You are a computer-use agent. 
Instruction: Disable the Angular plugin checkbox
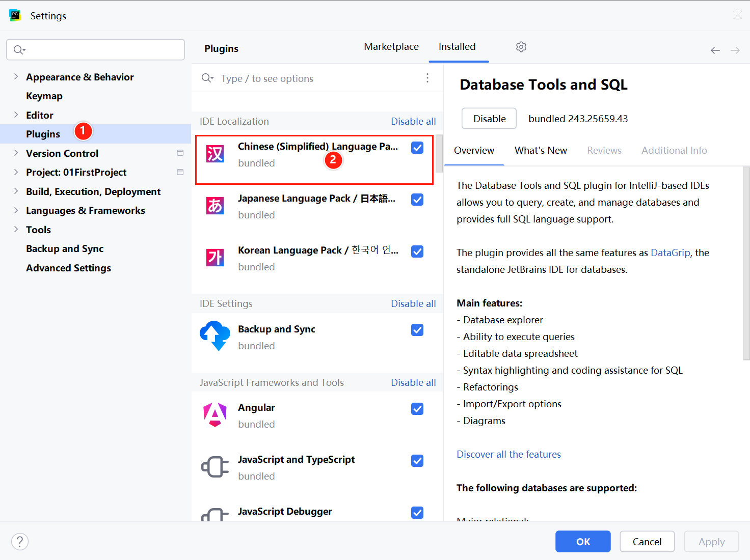click(417, 409)
